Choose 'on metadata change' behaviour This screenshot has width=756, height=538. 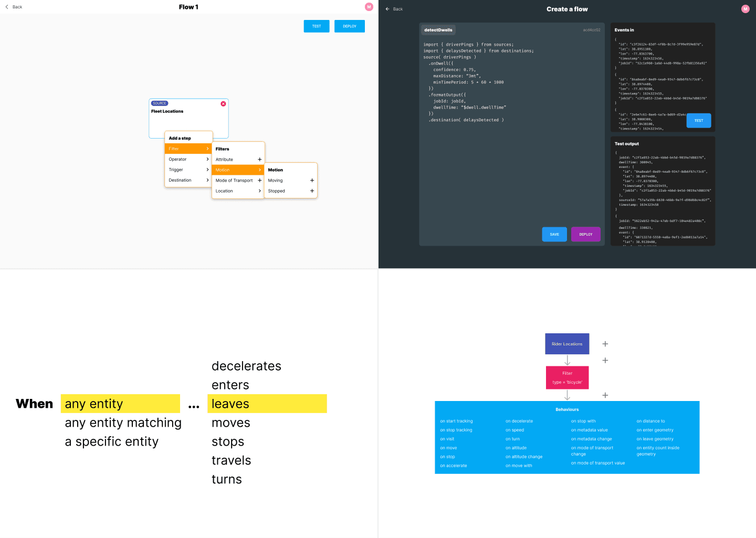tap(592, 439)
